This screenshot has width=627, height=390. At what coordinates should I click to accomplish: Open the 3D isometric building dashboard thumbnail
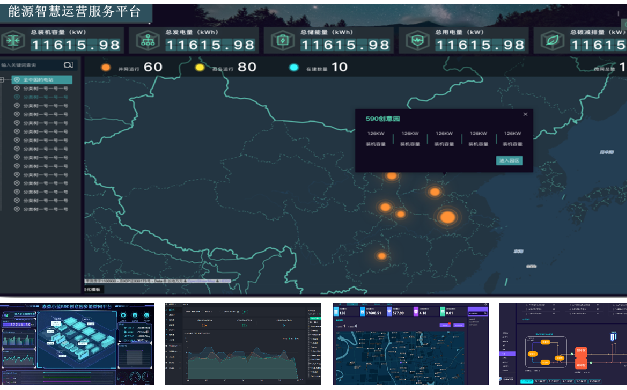point(77,344)
